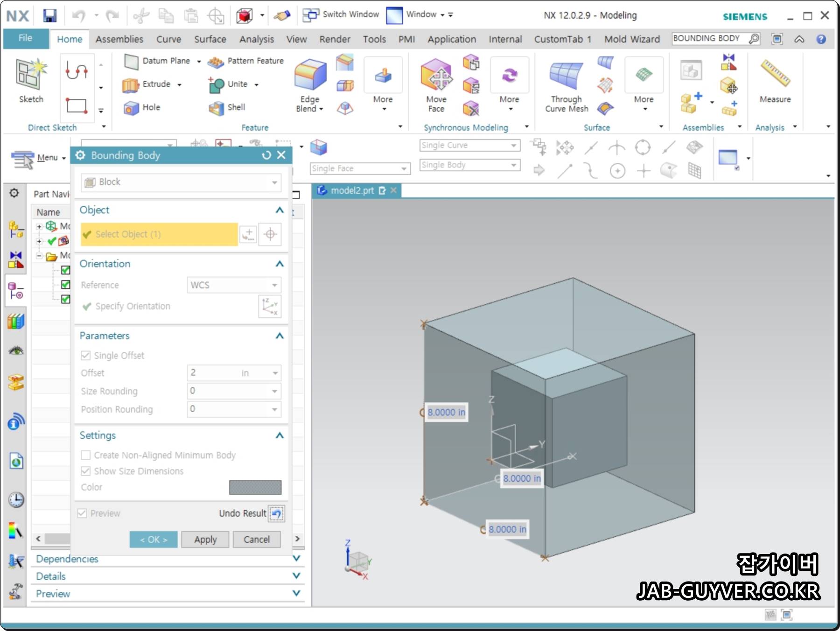Toggle second checkbox in Part Navigator tree

pyautogui.click(x=66, y=285)
